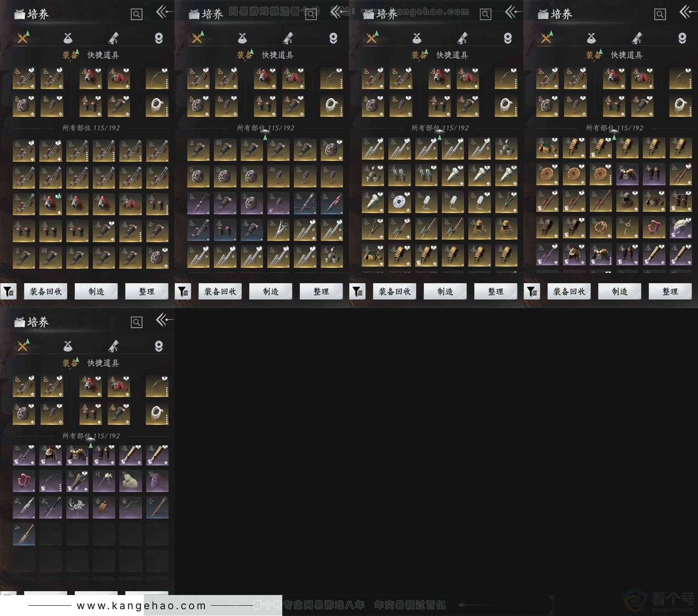Viewport: 698px width, 616px height.
Task: Select folding fan item in top-right inventory
Action: (x=680, y=228)
